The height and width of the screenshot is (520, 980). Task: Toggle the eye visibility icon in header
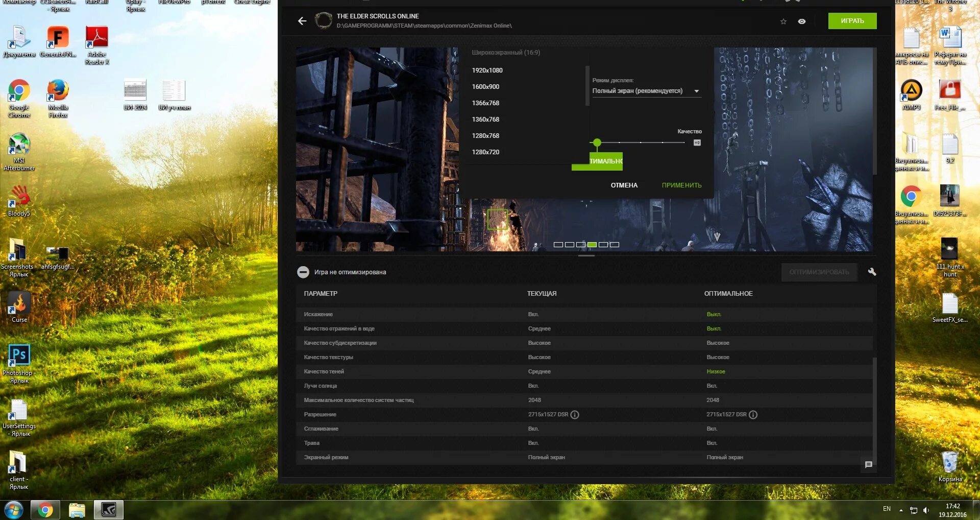(x=802, y=21)
